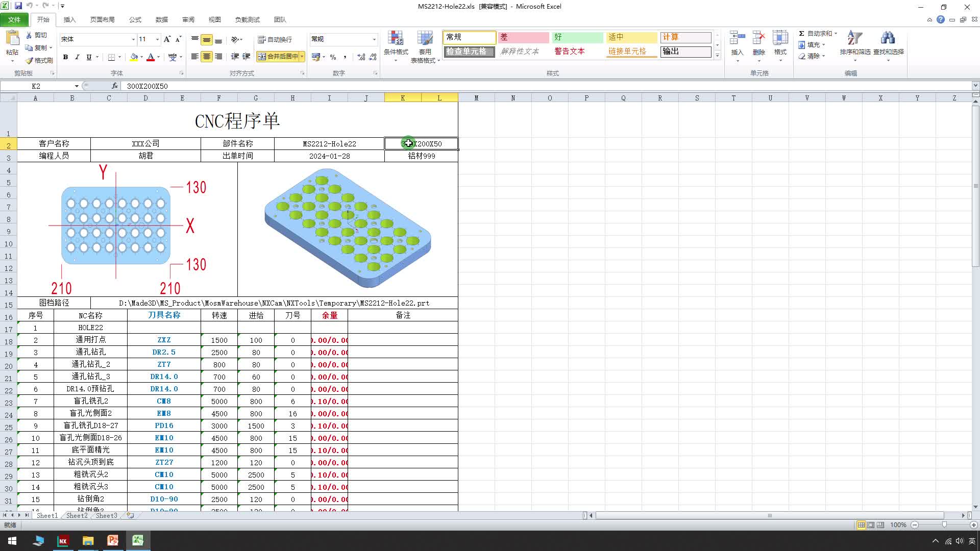980x551 pixels.
Task: Switch to Formulas (公式) tab
Action: (x=135, y=19)
